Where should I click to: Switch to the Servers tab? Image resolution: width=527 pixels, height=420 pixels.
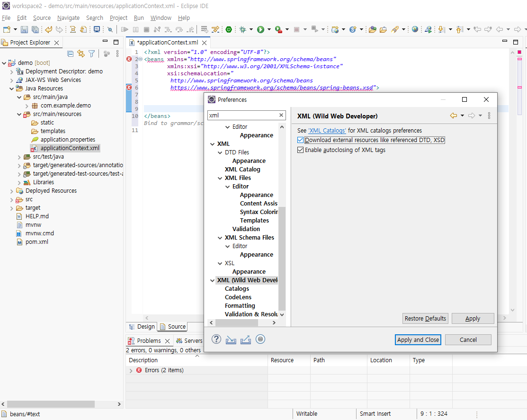pos(189,341)
